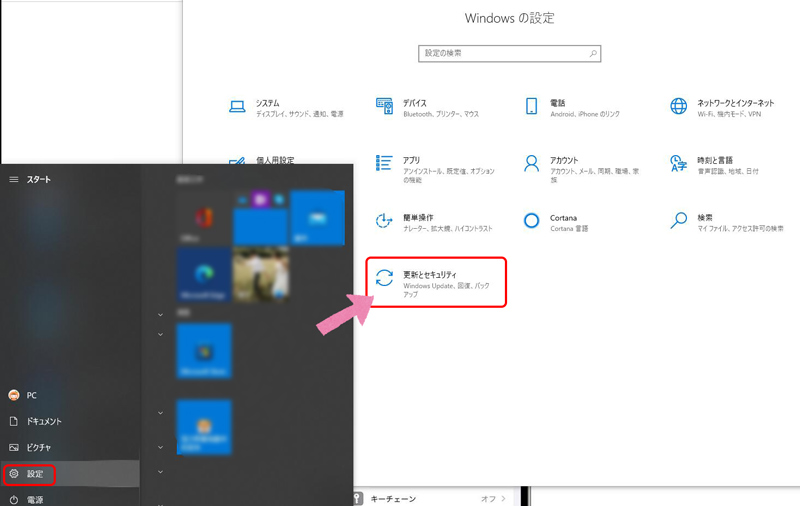Open the アカウント settings category
This screenshot has width=800, height=506.
tap(581, 169)
